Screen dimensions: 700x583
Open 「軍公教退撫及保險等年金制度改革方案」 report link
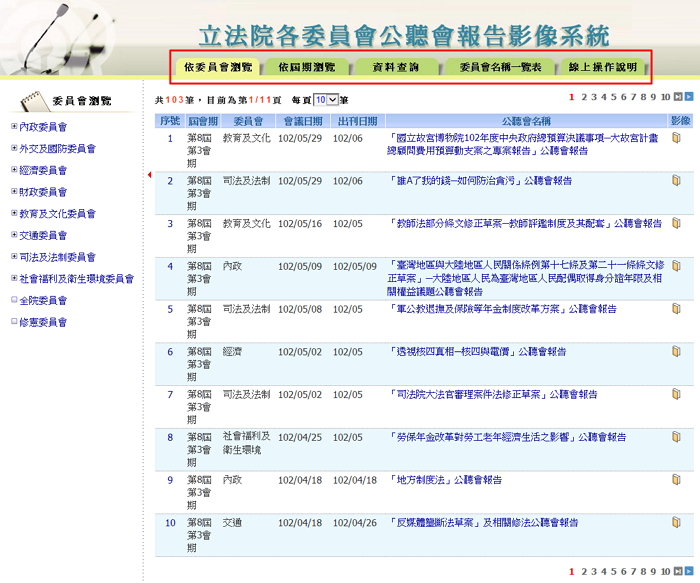coord(480,309)
